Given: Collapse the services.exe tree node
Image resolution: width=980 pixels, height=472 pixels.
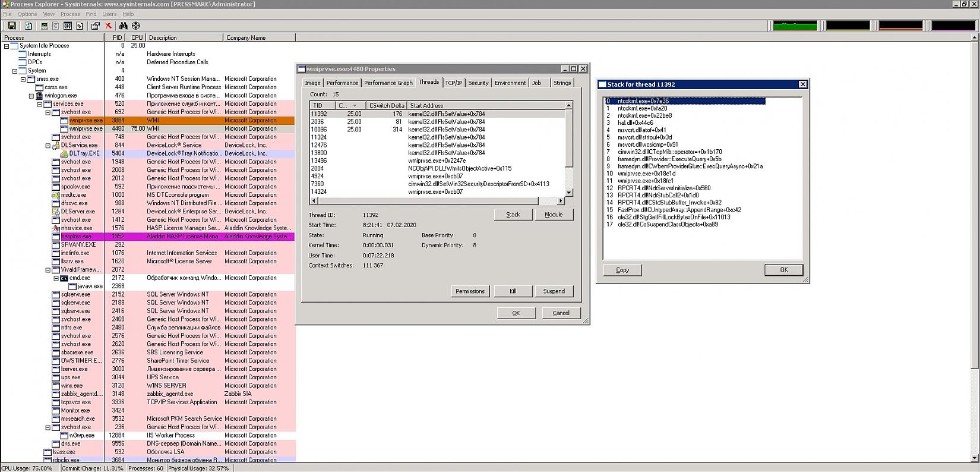Looking at the screenshot, I should 40,104.
